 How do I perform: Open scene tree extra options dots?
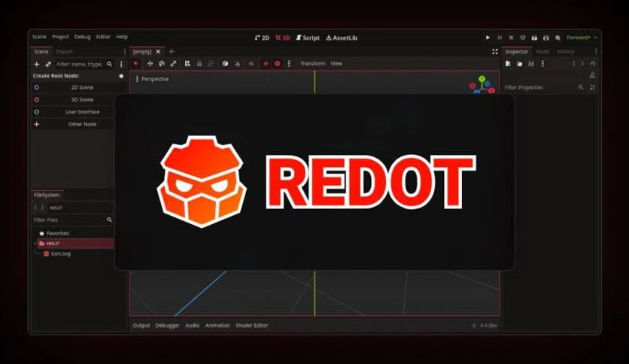(x=121, y=64)
